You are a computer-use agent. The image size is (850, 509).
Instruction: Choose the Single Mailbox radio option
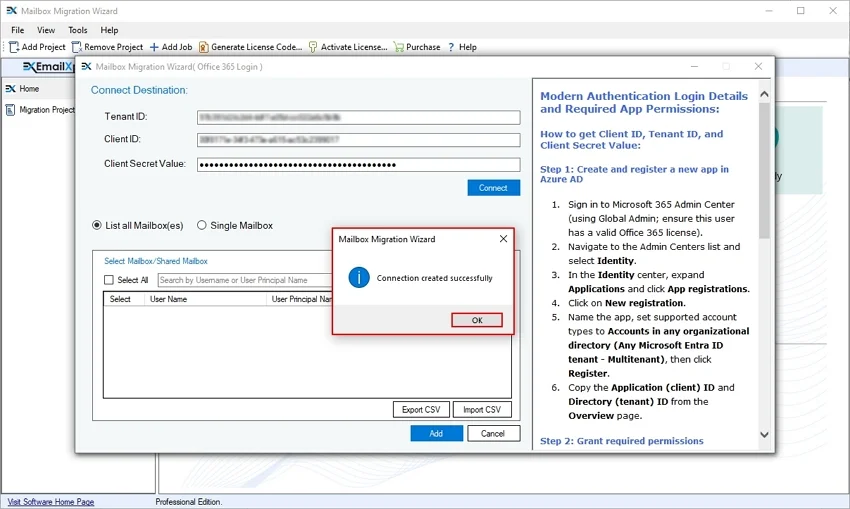(202, 225)
